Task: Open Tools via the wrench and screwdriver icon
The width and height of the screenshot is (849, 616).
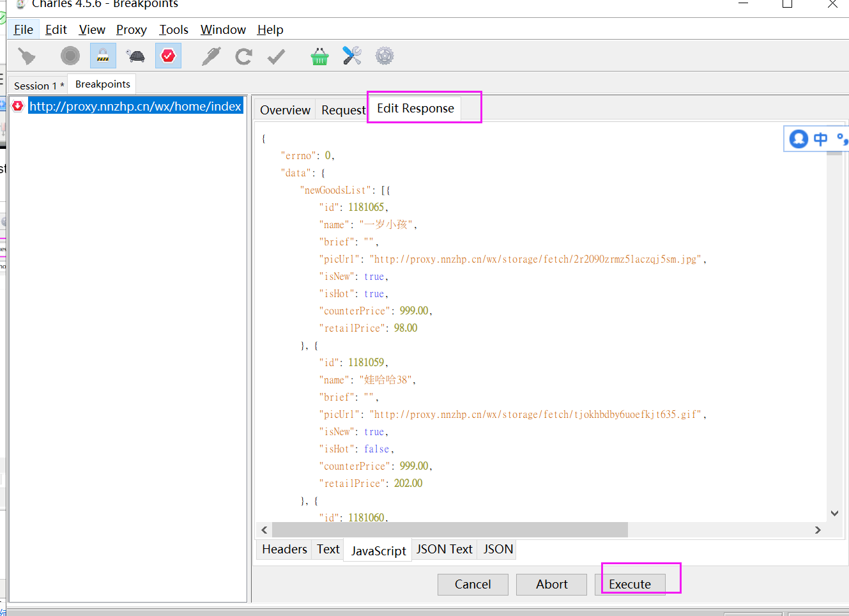Action: [x=352, y=56]
